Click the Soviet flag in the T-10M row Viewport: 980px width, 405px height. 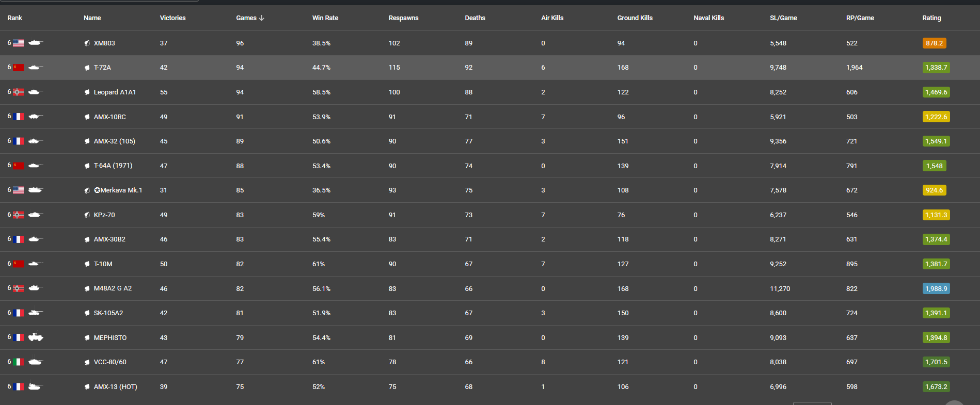point(19,264)
